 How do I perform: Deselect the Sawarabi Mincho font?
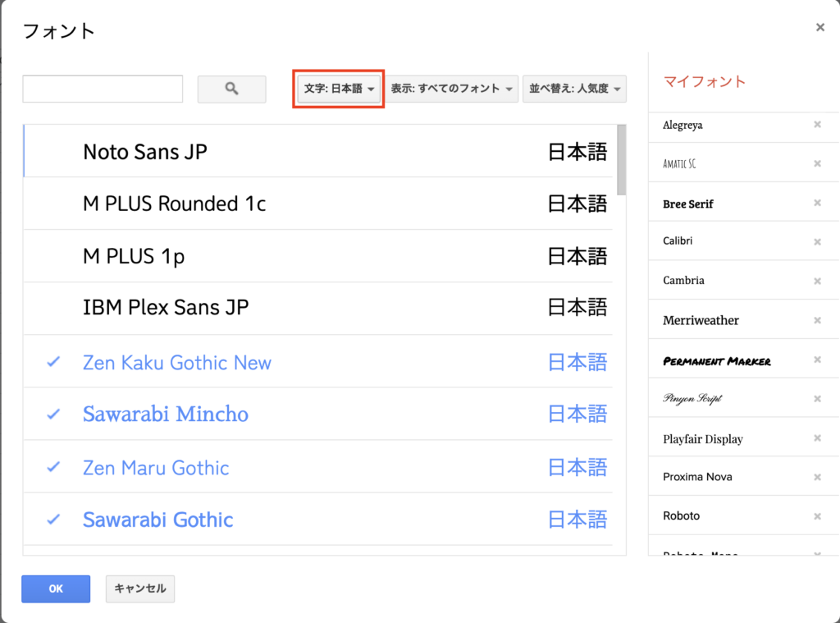coord(166,415)
